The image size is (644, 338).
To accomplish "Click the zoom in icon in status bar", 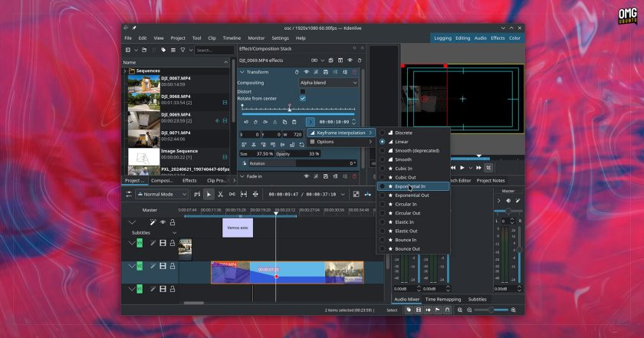I will (x=513, y=310).
